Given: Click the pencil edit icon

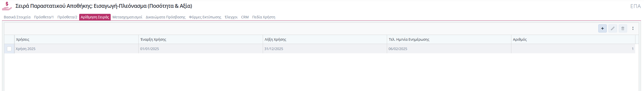Looking at the screenshot, I should (612, 28).
